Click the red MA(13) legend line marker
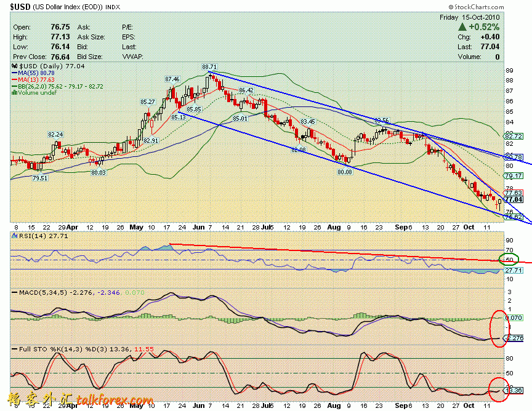 point(15,79)
